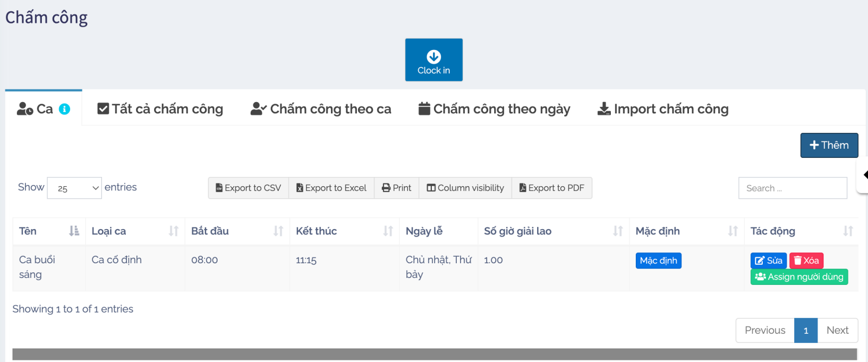
Task: Open the Column visibility menu
Action: pos(465,188)
